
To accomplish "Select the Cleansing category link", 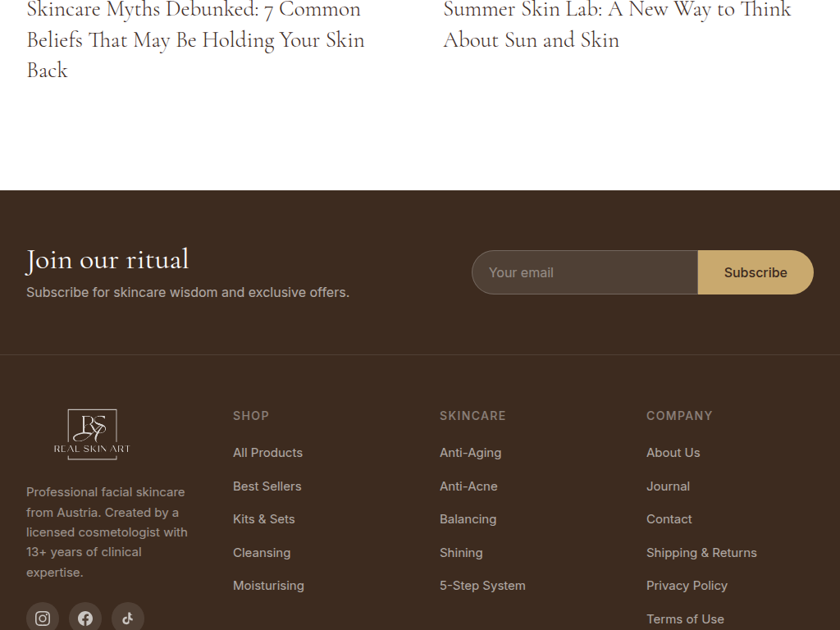I will tap(262, 553).
